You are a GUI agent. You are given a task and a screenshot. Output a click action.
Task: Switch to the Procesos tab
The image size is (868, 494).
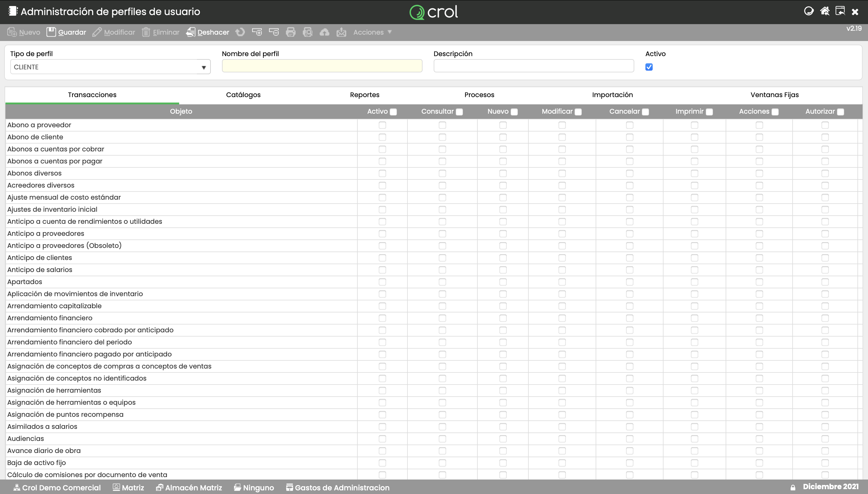tap(479, 95)
